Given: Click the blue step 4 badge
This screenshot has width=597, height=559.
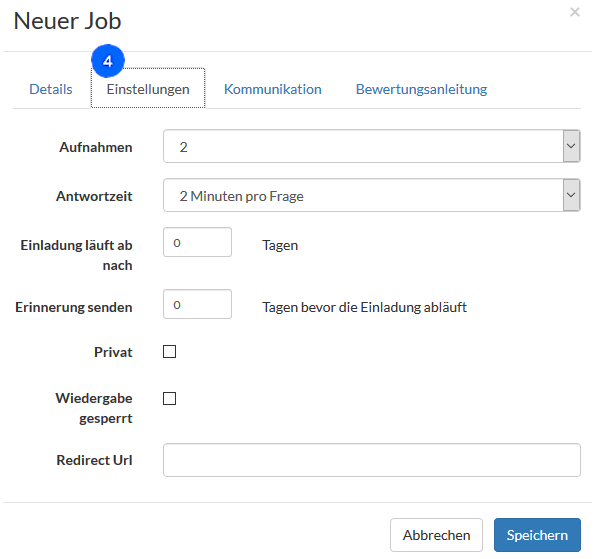Looking at the screenshot, I should tap(108, 61).
